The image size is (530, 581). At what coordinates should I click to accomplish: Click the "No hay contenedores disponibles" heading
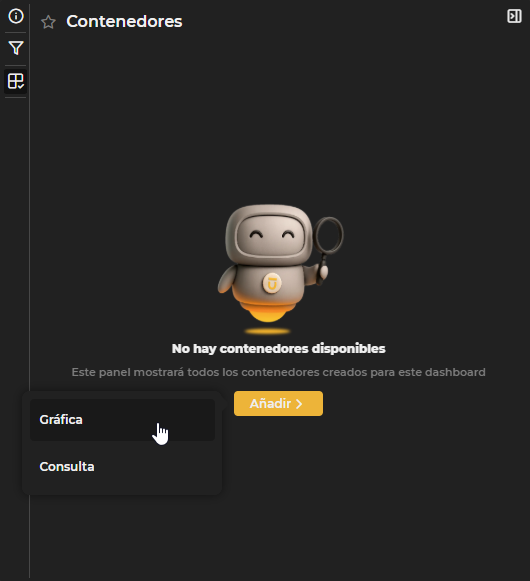[x=278, y=349]
